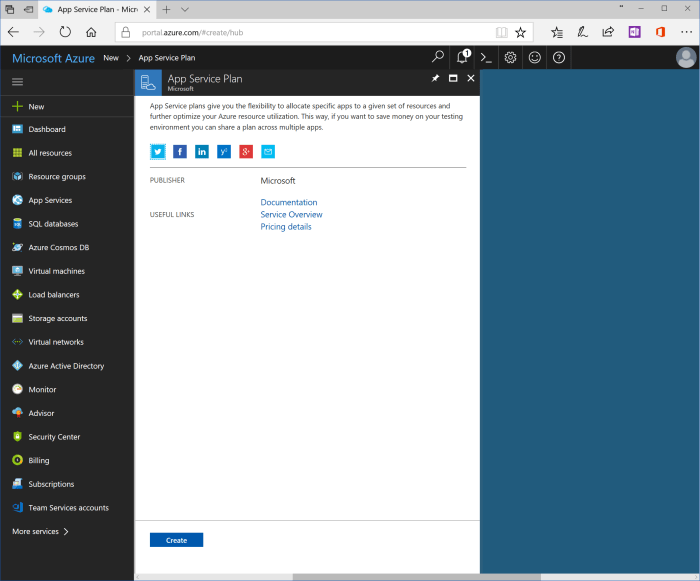Share on Google Plus icon
The image size is (700, 581).
click(246, 152)
